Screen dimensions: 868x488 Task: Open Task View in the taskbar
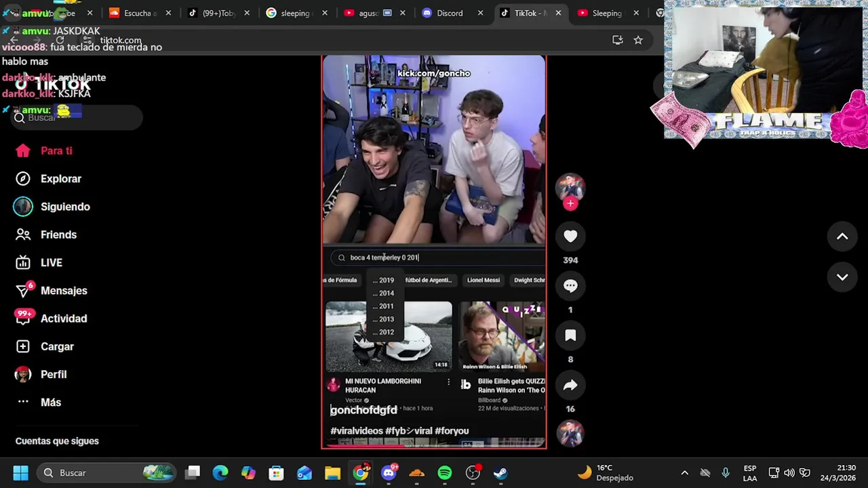[x=193, y=472]
